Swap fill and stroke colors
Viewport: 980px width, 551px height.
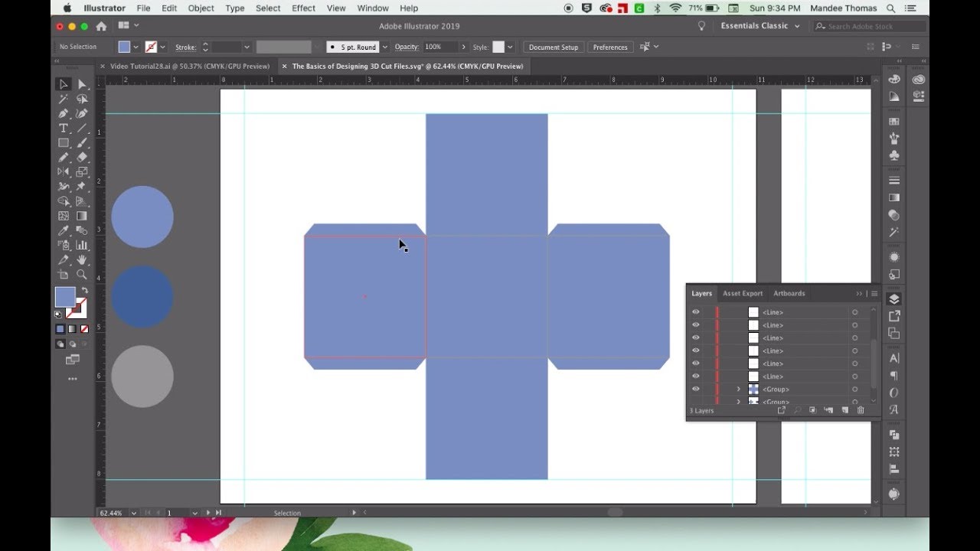tap(84, 290)
